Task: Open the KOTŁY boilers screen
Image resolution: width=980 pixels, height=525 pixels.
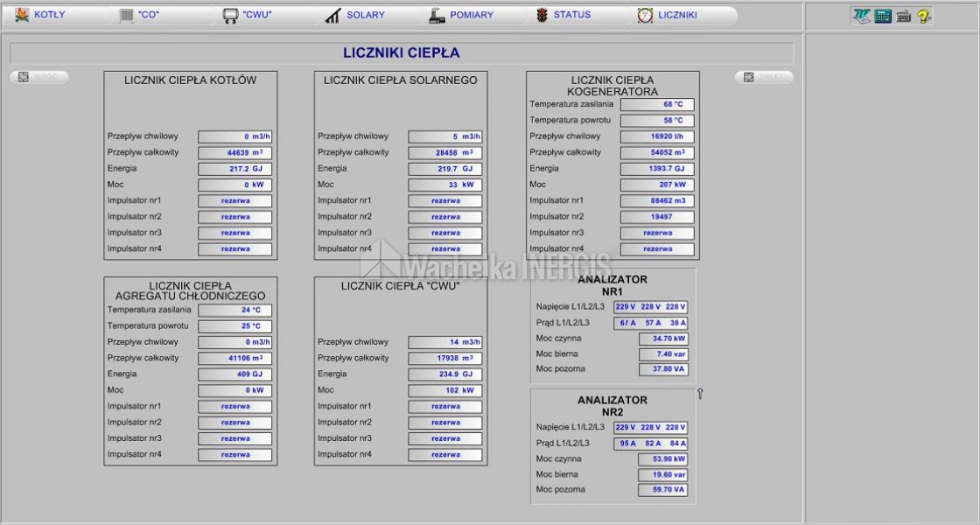Action: 40,15
